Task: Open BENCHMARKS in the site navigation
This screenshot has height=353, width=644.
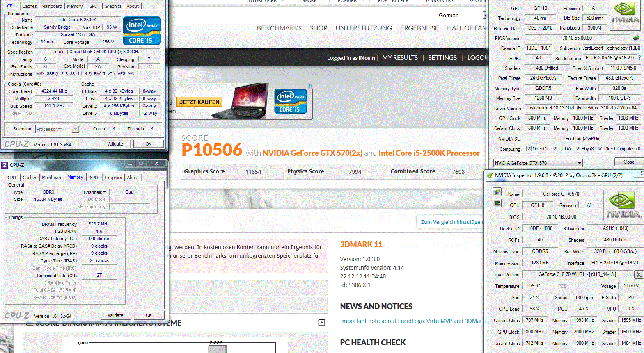Action: click(279, 28)
